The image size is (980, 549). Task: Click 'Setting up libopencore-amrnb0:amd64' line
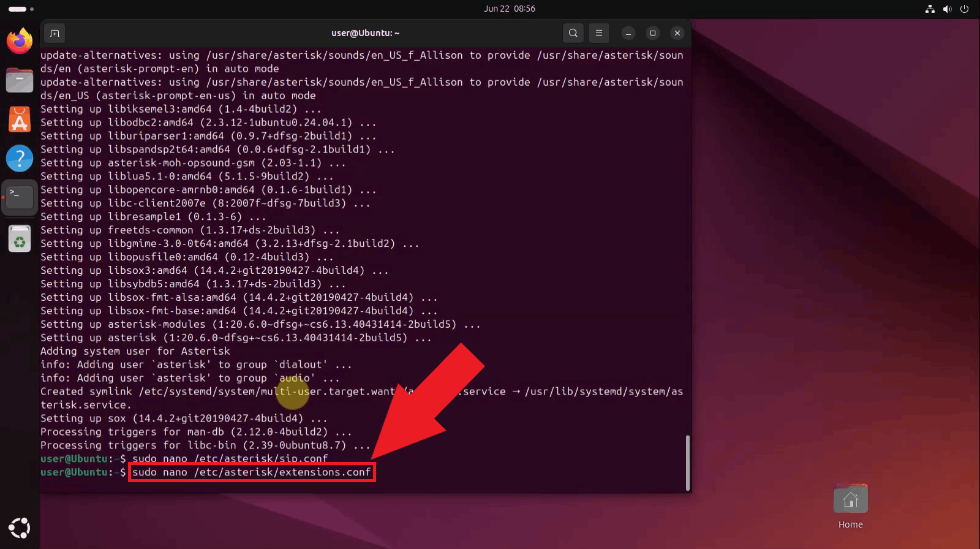[x=208, y=190]
